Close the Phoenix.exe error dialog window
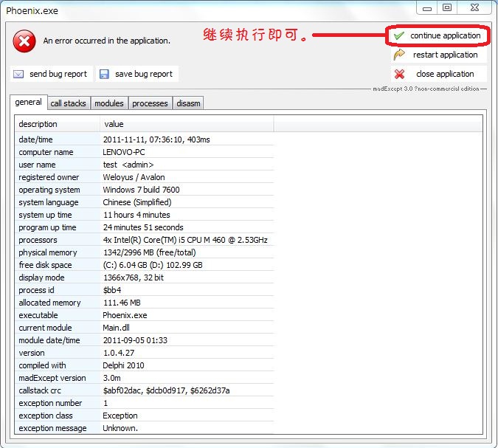498x448 pixels. click(x=474, y=8)
